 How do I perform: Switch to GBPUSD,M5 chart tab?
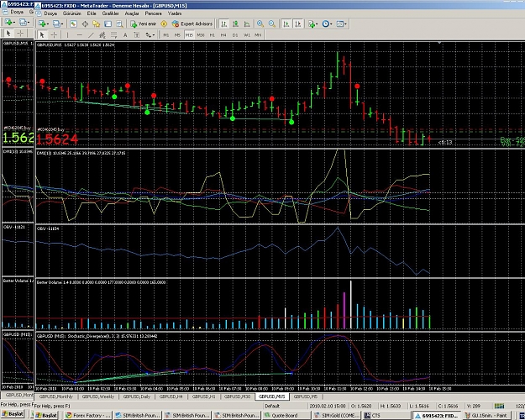306,396
